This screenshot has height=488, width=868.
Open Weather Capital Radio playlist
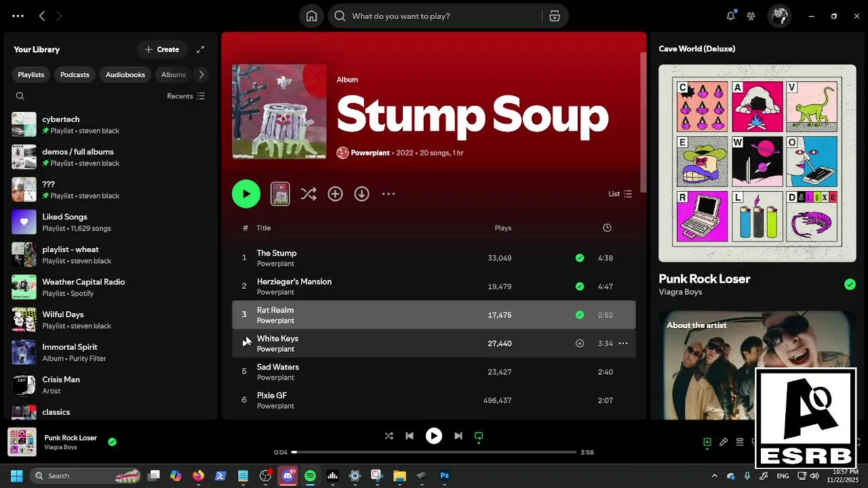coord(111,287)
